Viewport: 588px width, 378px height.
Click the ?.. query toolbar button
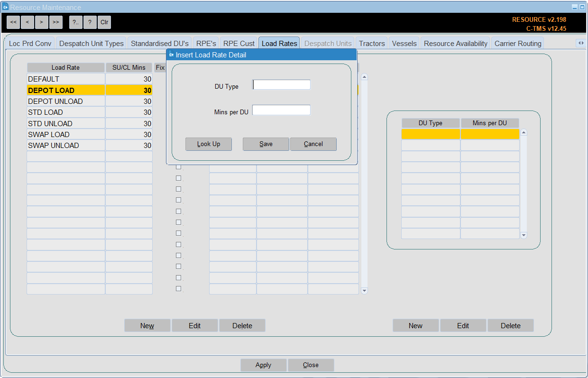[76, 22]
